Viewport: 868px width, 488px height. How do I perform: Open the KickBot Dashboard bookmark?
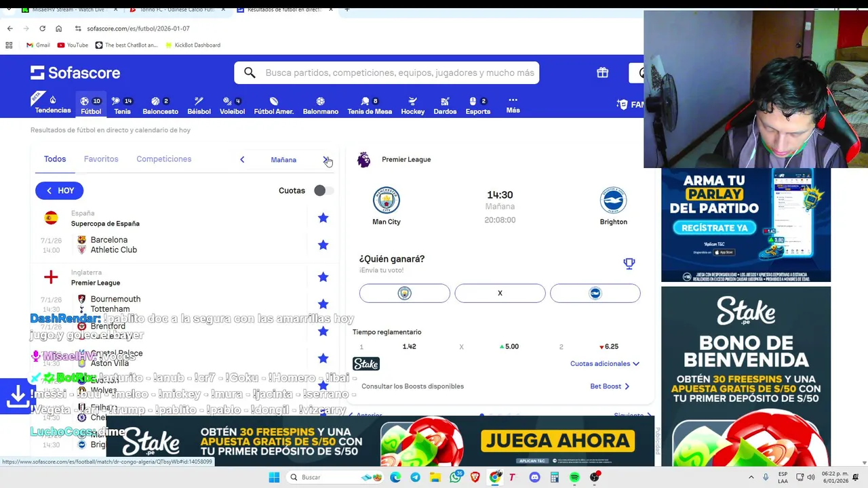(192, 45)
